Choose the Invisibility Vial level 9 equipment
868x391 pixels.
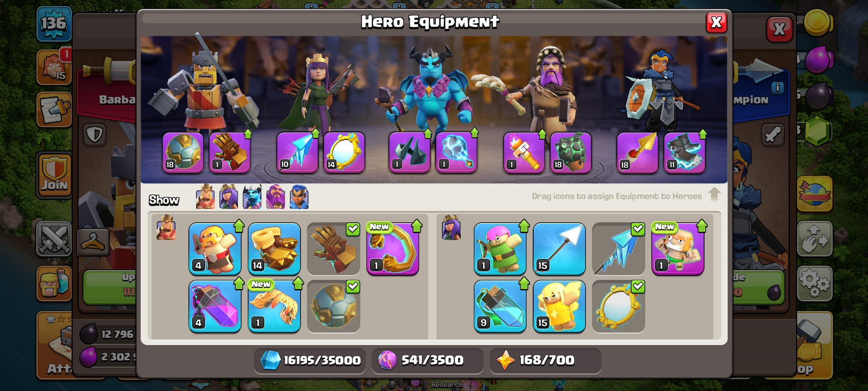pos(500,306)
